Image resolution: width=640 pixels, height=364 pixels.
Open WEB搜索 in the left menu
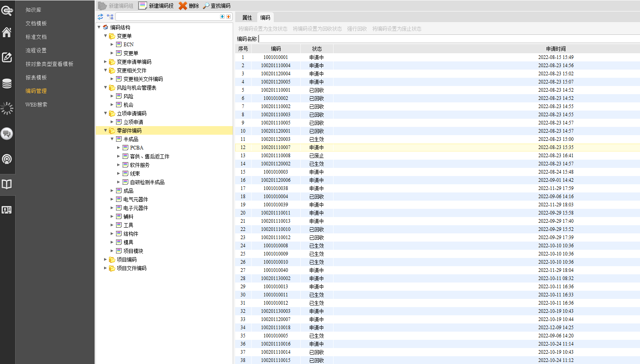tap(36, 104)
